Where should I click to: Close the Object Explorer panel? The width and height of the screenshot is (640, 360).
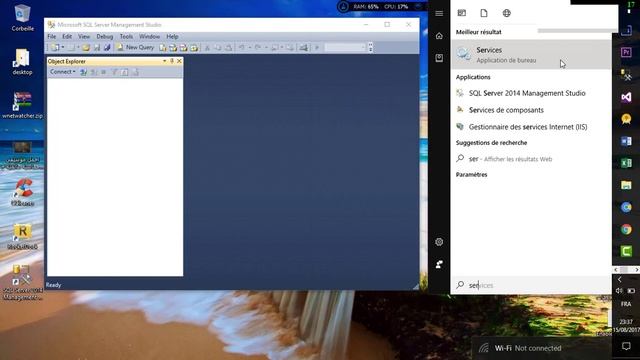coord(179,61)
